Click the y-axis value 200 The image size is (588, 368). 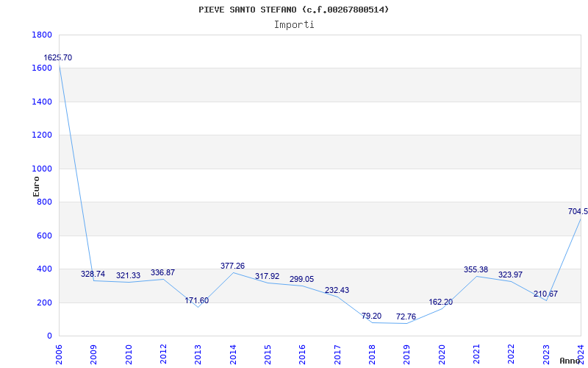(x=44, y=302)
